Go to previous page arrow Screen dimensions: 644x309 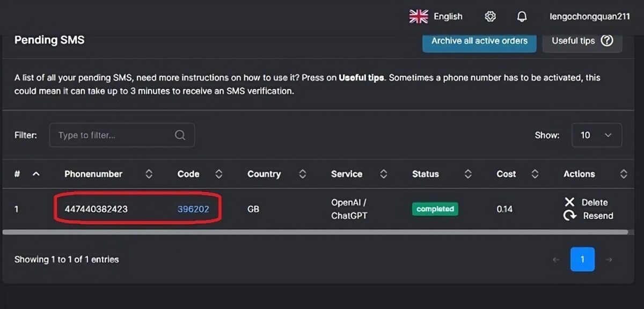pyautogui.click(x=556, y=260)
